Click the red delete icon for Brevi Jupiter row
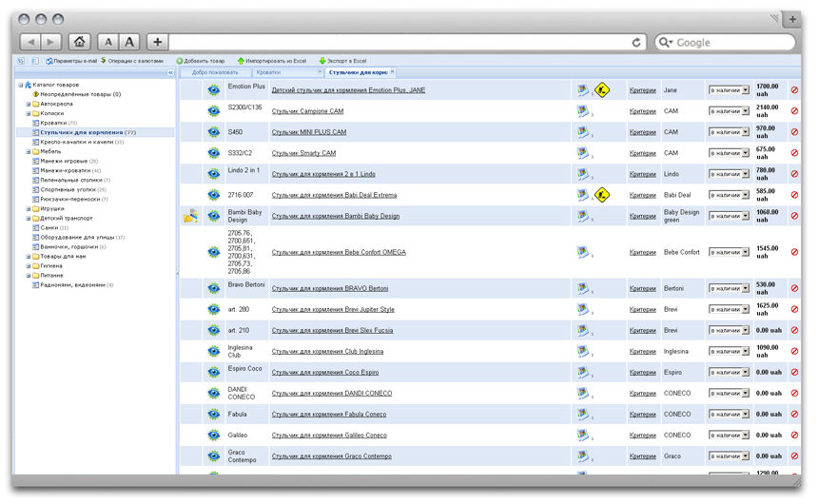Screen dimensions: 818x504 (x=794, y=309)
